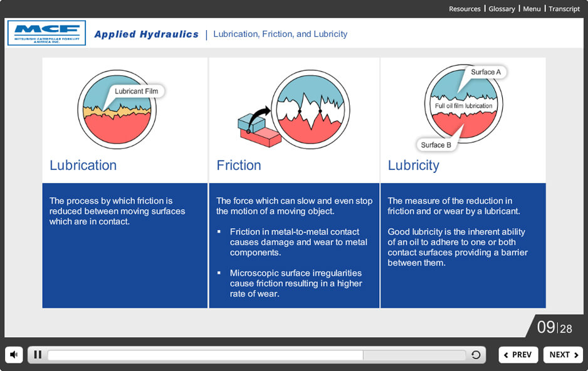
Task: Click the replay circular arrow icon
Action: click(476, 355)
